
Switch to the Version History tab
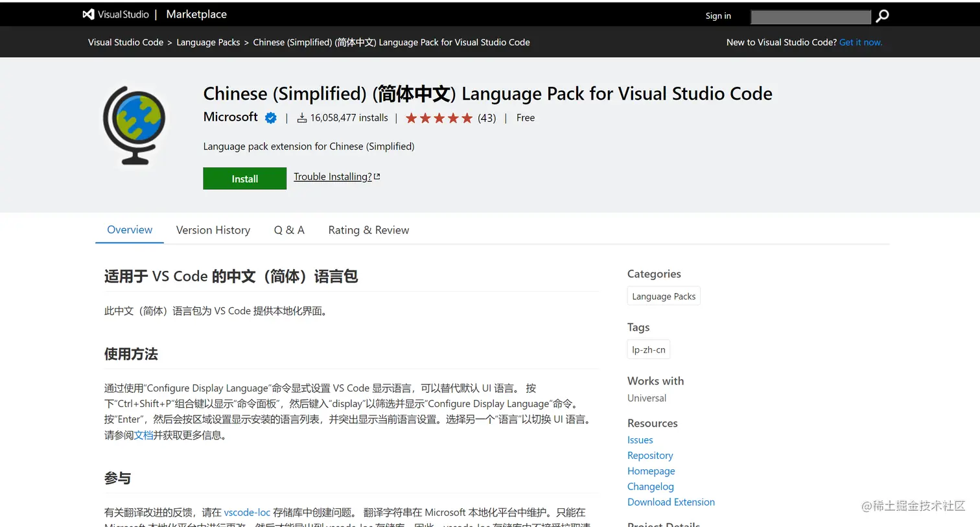213,230
